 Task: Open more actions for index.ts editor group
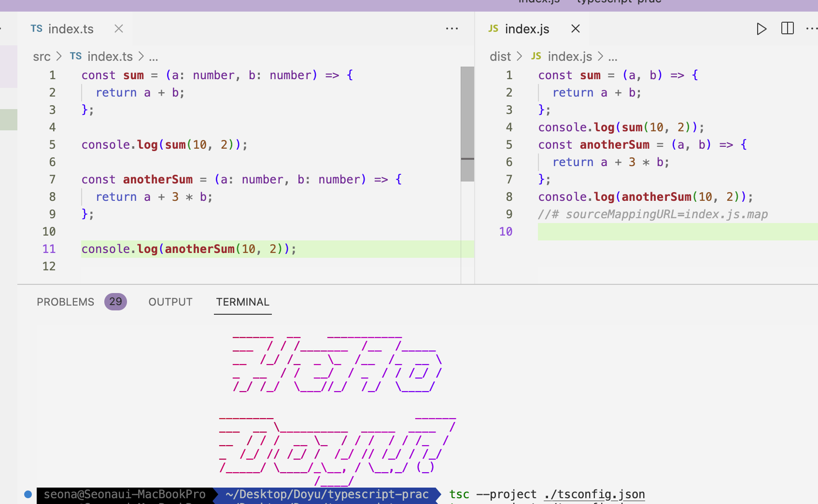tap(452, 29)
